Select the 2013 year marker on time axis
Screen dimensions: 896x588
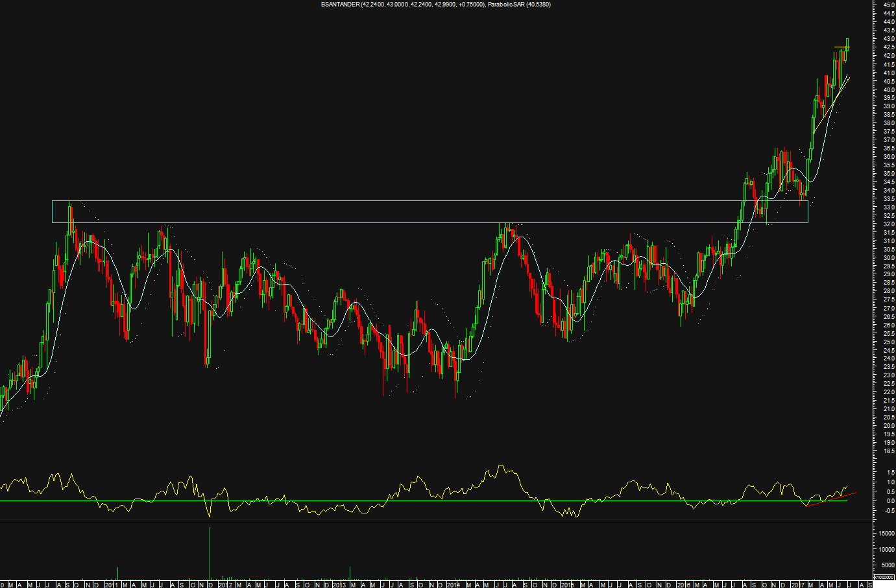(x=339, y=584)
